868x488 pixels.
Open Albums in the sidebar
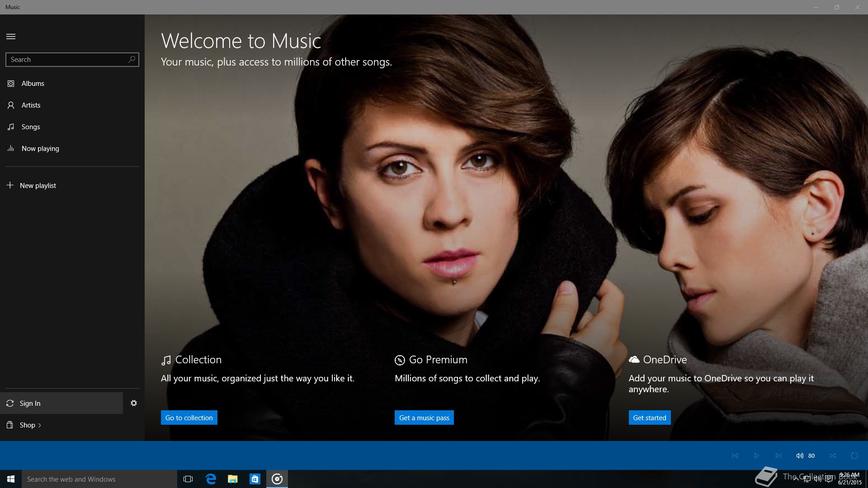(72, 84)
